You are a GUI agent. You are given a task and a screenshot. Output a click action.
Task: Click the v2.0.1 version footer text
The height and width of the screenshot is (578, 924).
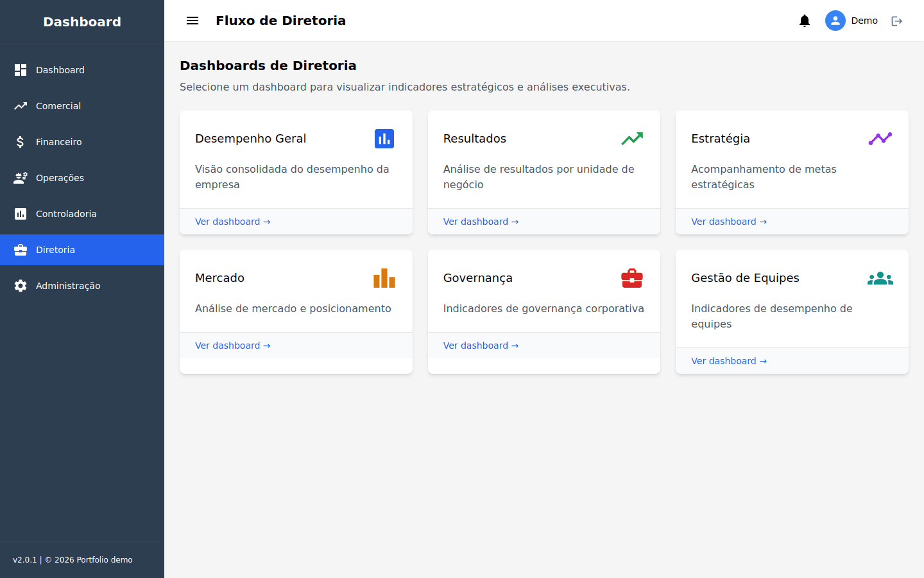tap(73, 560)
